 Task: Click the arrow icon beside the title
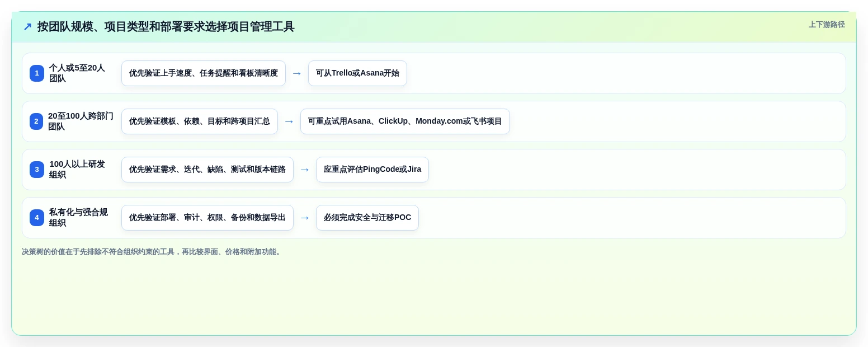pyautogui.click(x=27, y=27)
